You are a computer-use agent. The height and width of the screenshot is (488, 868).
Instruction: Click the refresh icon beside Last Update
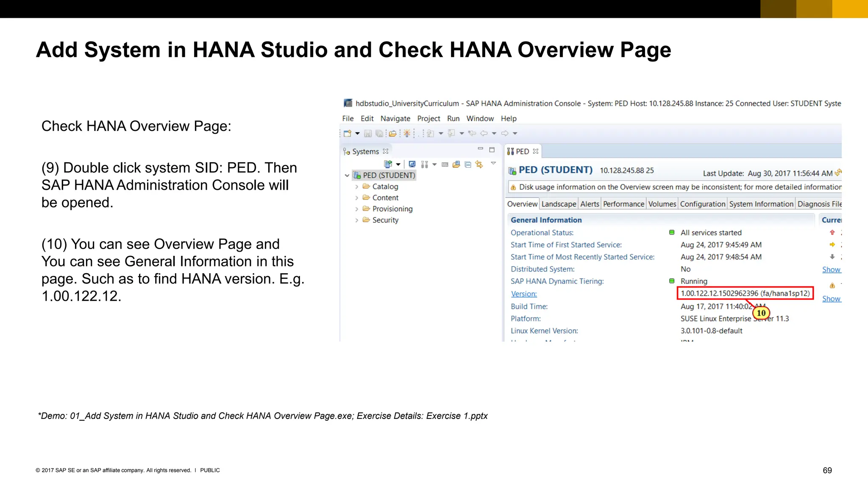pyautogui.click(x=838, y=172)
